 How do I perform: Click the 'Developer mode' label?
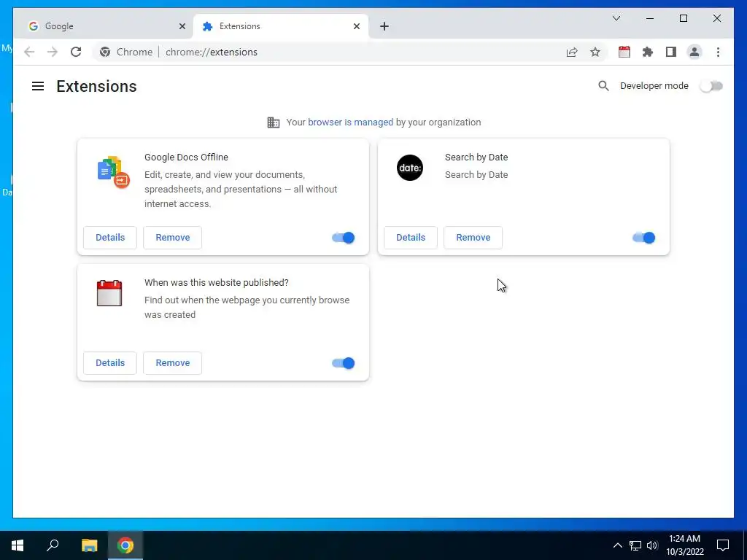pyautogui.click(x=654, y=86)
